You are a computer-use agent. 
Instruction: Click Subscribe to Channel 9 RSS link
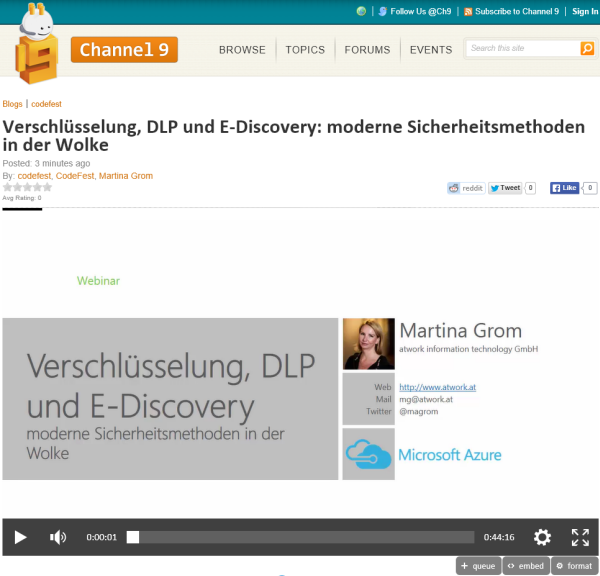(511, 11)
